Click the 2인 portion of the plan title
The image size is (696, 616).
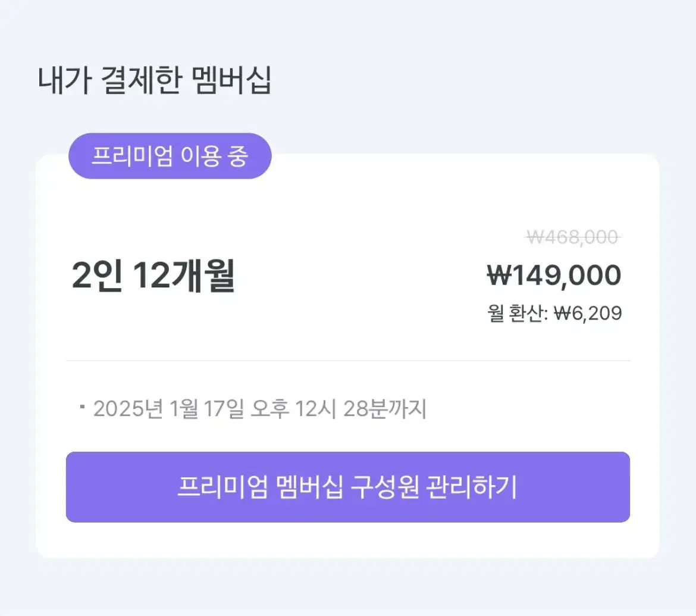(97, 276)
